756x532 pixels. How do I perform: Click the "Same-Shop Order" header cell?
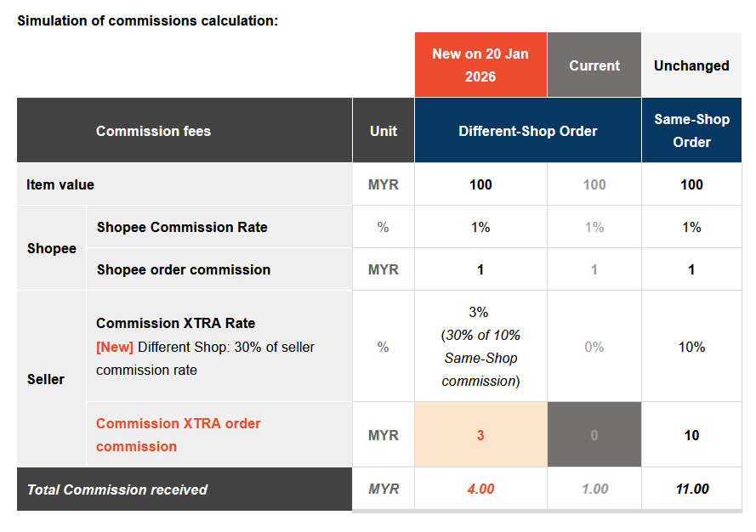coord(691,131)
